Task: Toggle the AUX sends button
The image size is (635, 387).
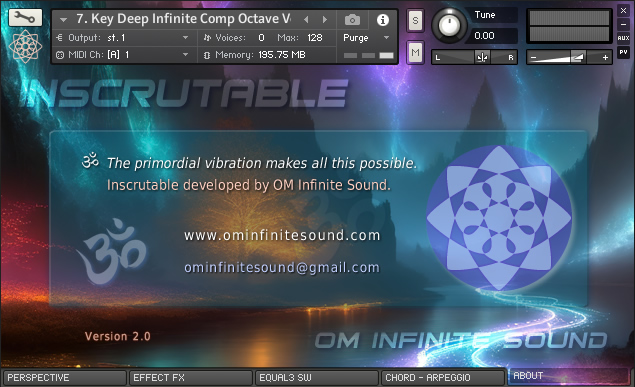Action: (x=623, y=38)
